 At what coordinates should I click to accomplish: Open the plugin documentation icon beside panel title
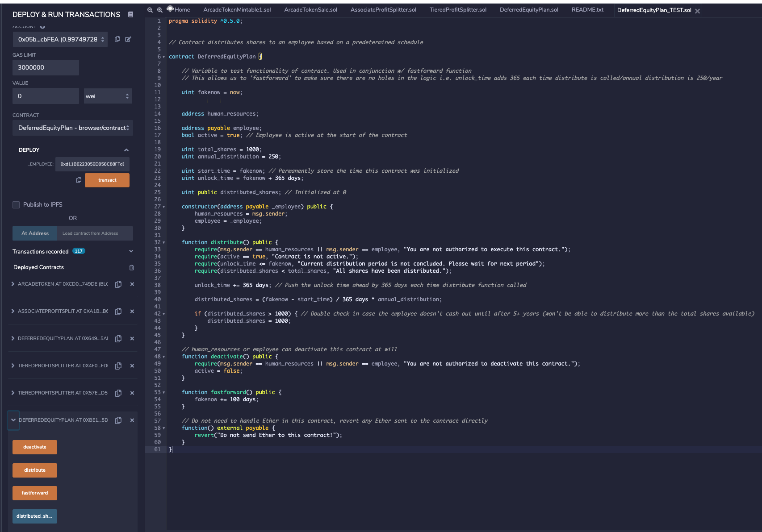pyautogui.click(x=130, y=15)
